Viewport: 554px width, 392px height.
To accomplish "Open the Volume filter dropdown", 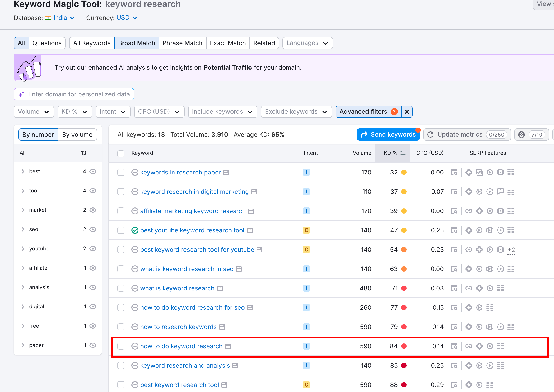I will tap(34, 111).
